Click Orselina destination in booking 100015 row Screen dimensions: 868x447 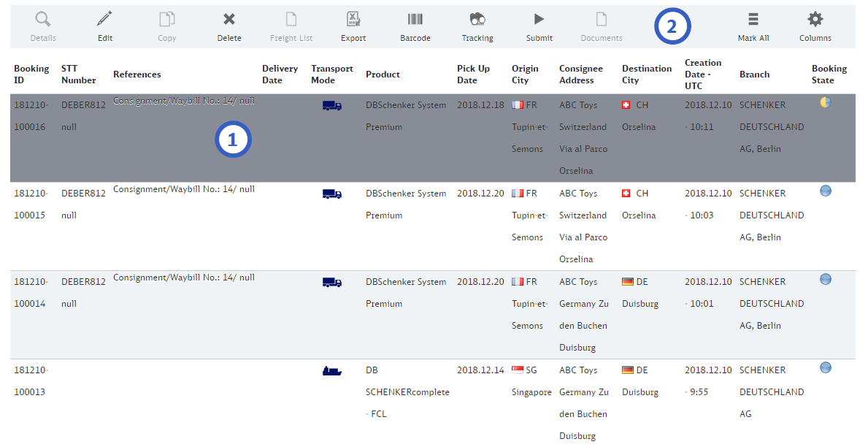pos(639,215)
